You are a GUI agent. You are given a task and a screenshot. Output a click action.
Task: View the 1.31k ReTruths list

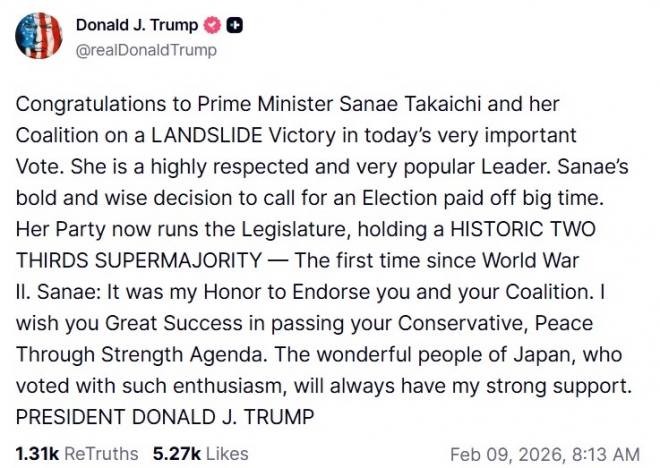click(76, 453)
